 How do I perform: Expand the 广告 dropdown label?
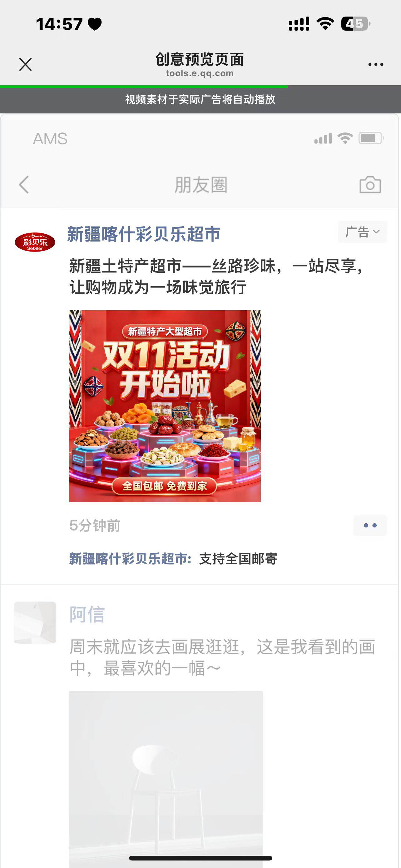pos(362,232)
